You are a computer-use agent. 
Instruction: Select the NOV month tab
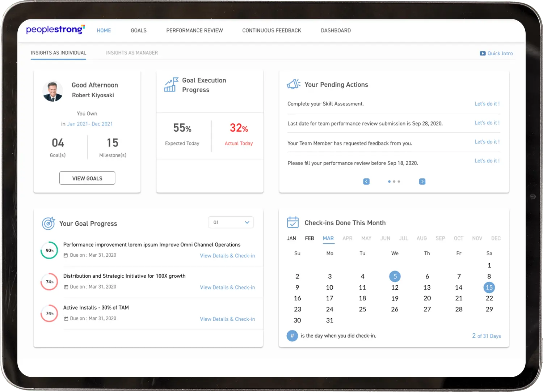click(x=477, y=238)
